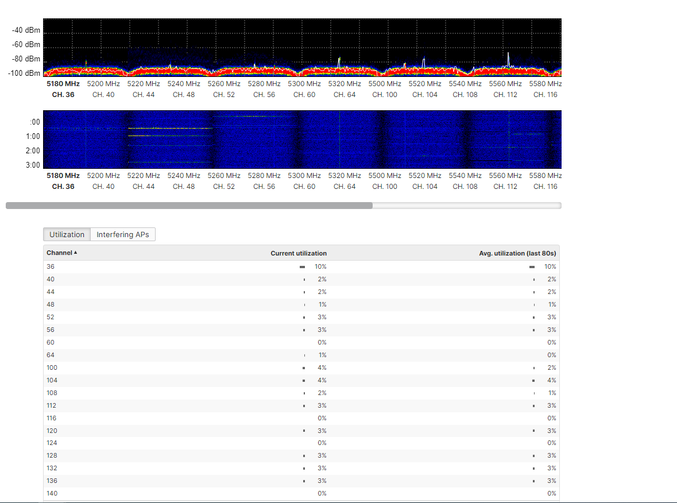Select the channel 112 table row

(x=301, y=405)
